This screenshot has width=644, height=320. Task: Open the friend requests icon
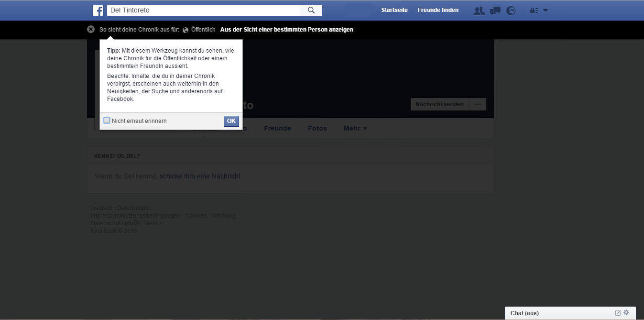coord(479,11)
